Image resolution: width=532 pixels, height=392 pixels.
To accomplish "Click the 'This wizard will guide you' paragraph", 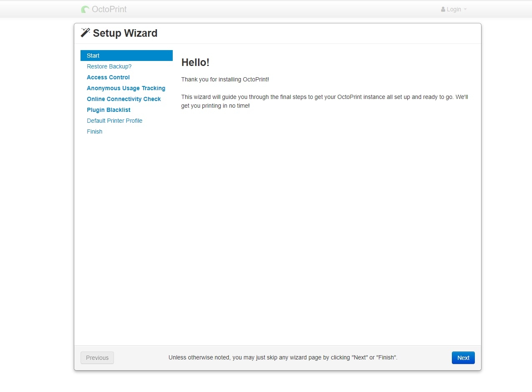I will click(x=325, y=101).
